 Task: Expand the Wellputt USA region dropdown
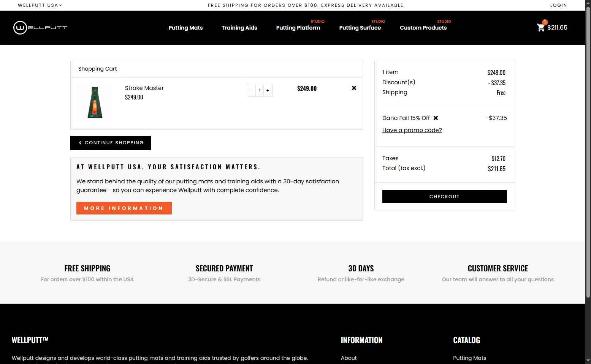tap(40, 5)
